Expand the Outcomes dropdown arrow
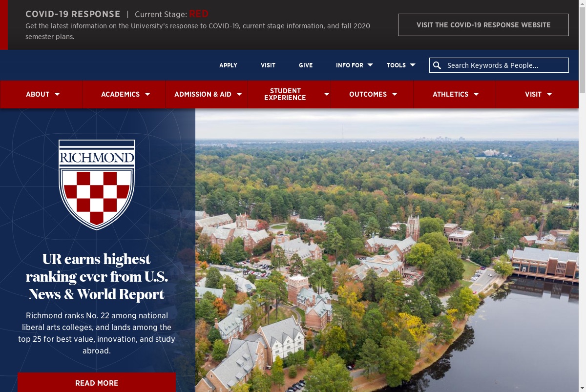The height and width of the screenshot is (392, 586). [x=395, y=94]
